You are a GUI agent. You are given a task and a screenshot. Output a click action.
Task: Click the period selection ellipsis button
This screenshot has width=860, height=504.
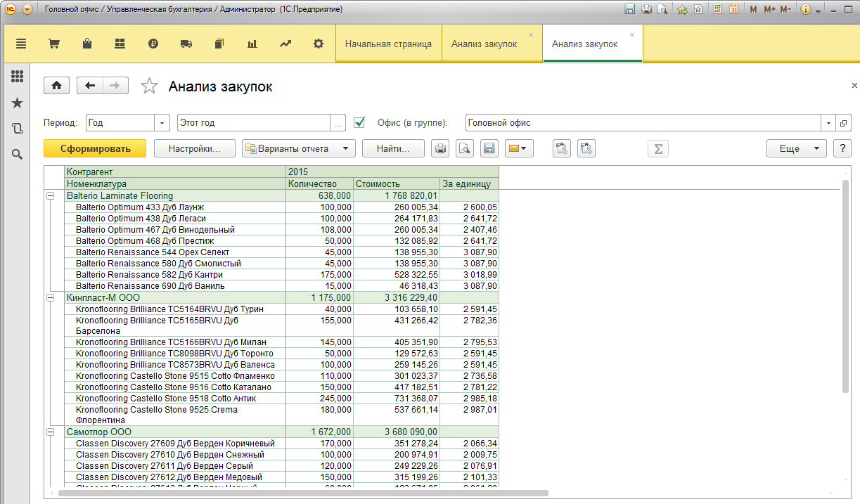tap(338, 122)
